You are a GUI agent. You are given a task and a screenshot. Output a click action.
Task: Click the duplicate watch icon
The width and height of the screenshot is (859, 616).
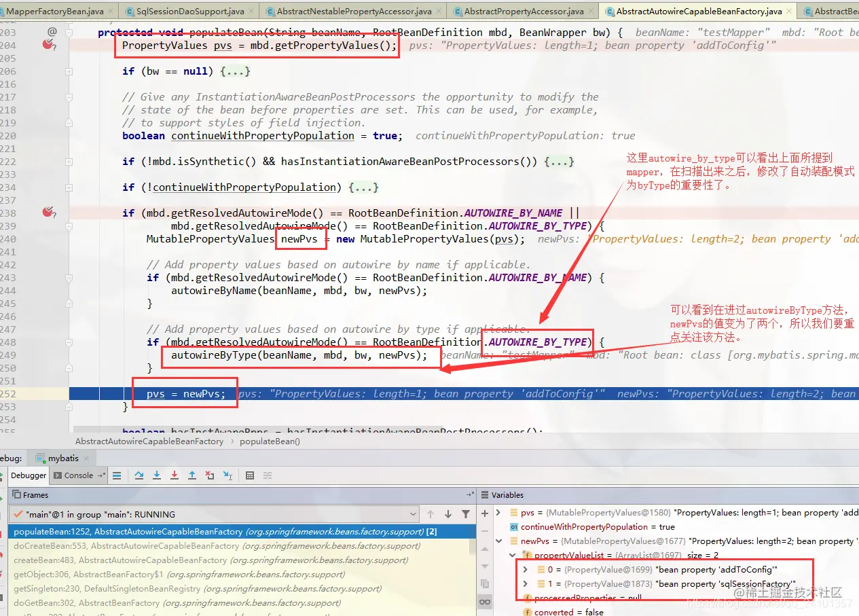pyautogui.click(x=485, y=584)
